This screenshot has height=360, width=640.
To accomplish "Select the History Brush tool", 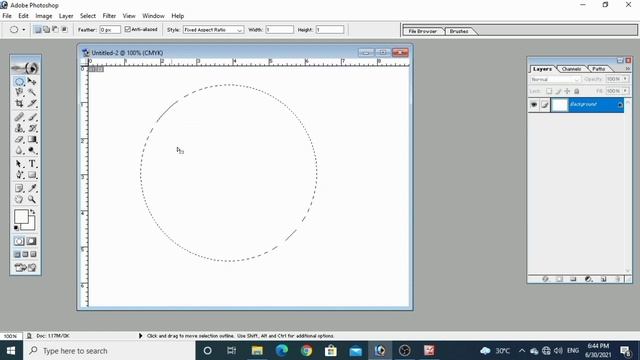I will (x=32, y=128).
